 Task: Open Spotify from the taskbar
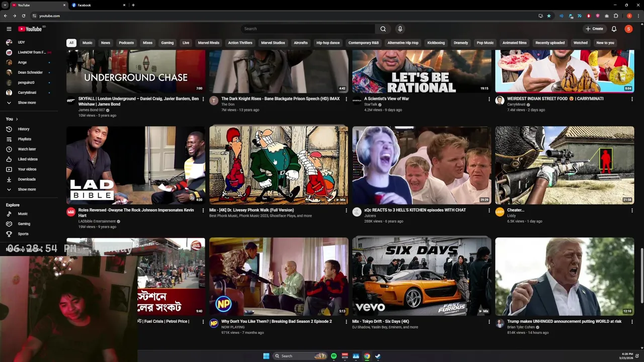click(x=334, y=356)
